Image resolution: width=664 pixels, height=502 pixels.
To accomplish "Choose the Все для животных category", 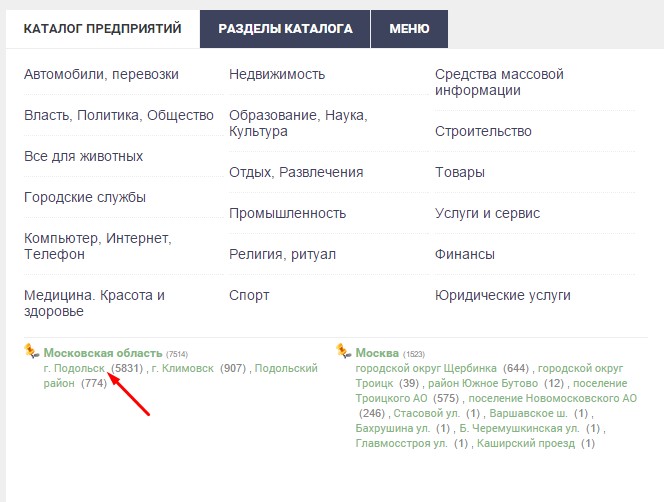I will point(83,157).
